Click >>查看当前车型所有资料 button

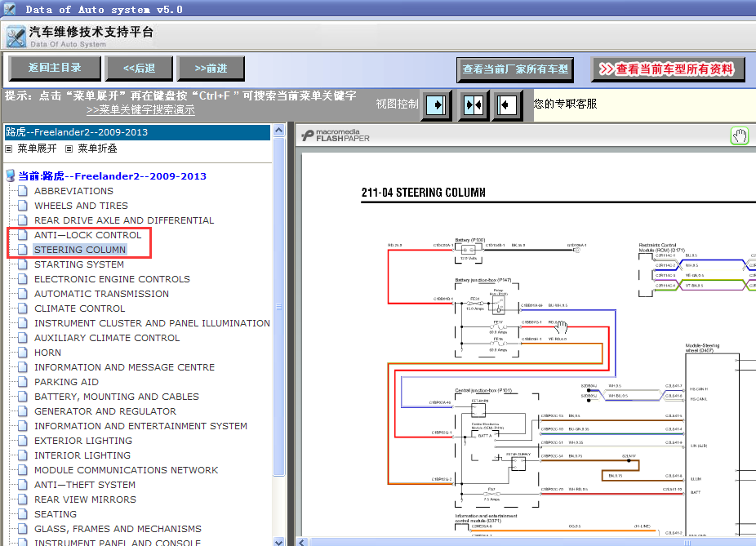668,69
